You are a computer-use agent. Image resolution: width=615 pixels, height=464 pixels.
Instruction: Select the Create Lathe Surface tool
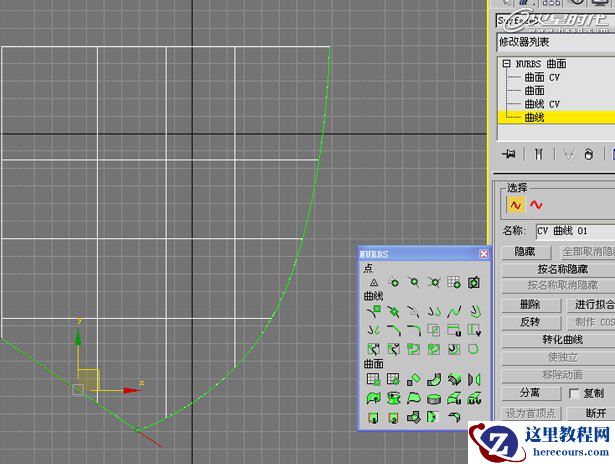click(x=394, y=398)
